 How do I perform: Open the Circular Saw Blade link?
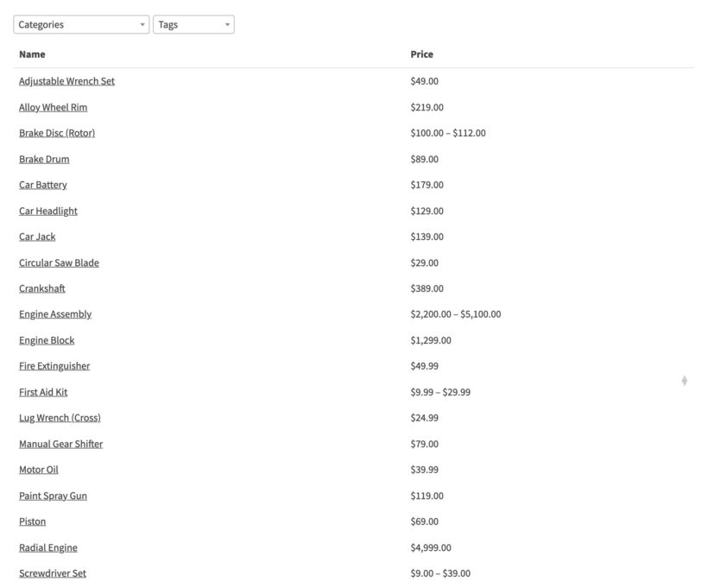[x=60, y=262]
